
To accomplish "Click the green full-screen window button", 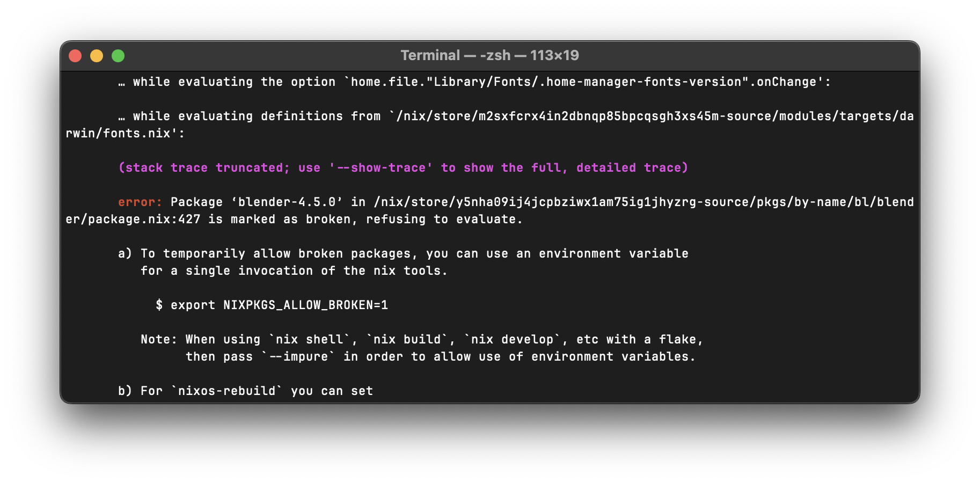I will 118,56.
